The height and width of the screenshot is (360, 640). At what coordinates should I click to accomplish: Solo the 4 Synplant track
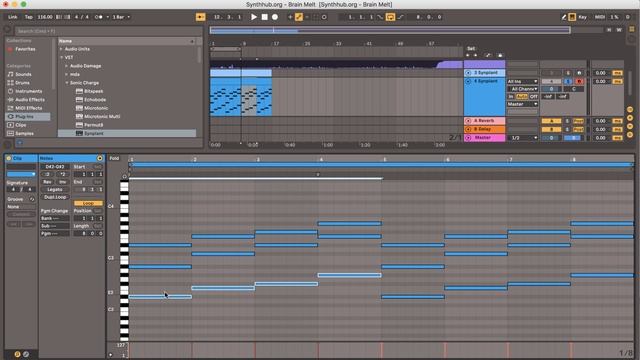tap(568, 81)
